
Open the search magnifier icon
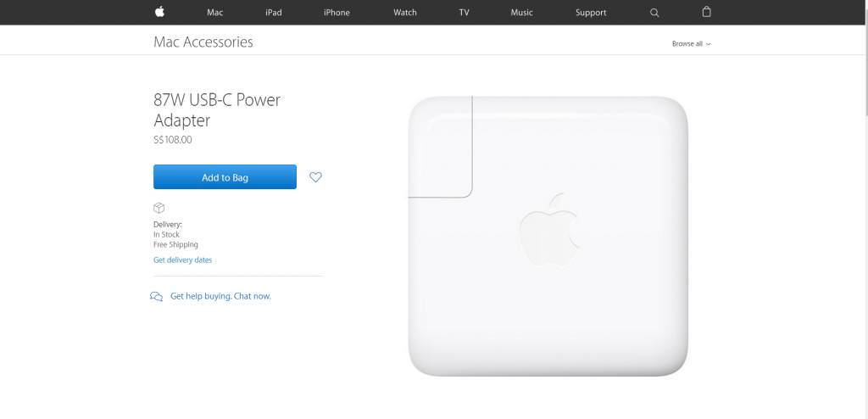tap(654, 13)
